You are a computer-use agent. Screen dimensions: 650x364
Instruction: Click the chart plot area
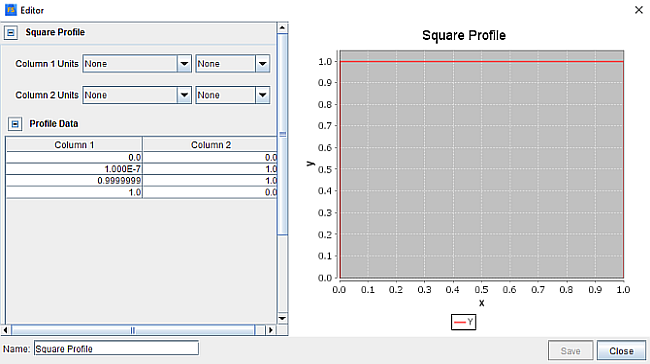[481, 164]
